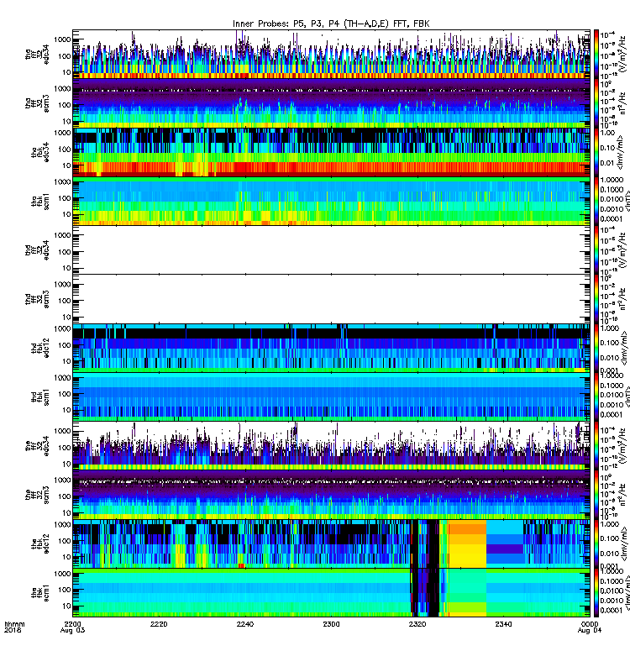Screen dimensions: 630x672
Task: Click the 'the fff 32 edc34' panel label
Action: 37,446
